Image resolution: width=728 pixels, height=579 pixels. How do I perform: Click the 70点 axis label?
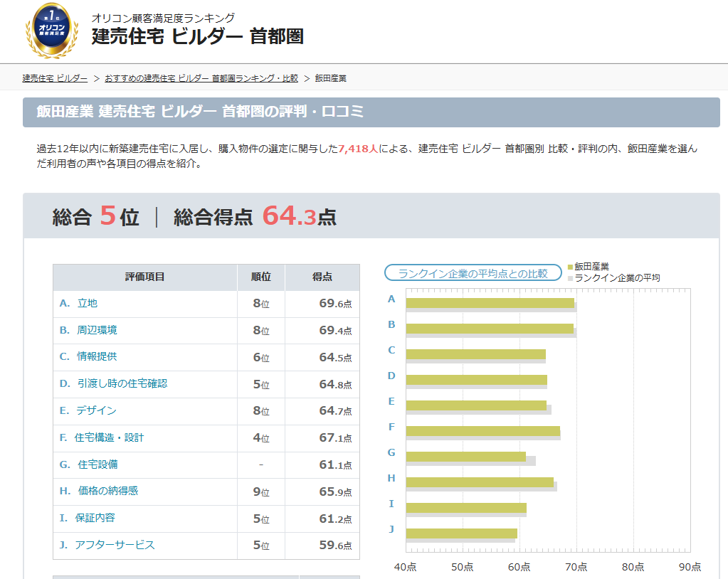click(x=576, y=567)
